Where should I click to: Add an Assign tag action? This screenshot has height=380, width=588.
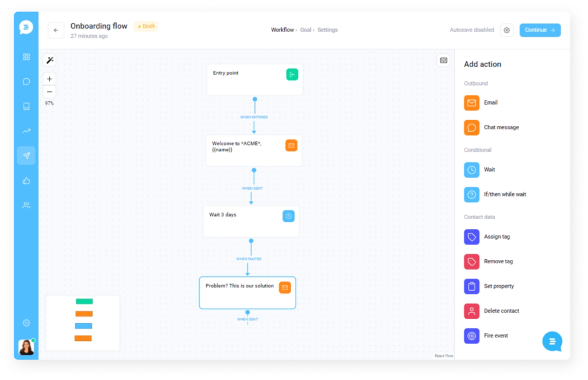pyautogui.click(x=487, y=237)
